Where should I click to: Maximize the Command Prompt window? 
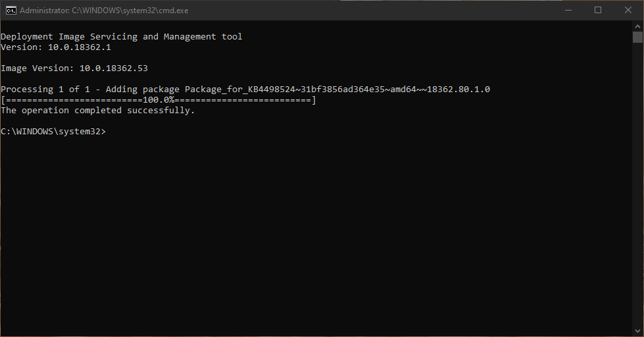[597, 11]
